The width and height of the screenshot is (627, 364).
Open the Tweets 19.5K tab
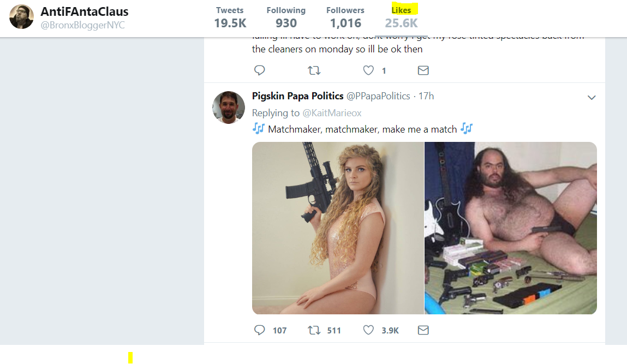pos(230,17)
